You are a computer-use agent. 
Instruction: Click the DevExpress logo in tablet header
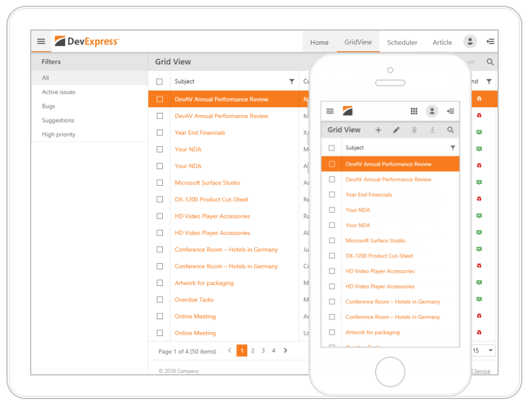click(x=87, y=41)
